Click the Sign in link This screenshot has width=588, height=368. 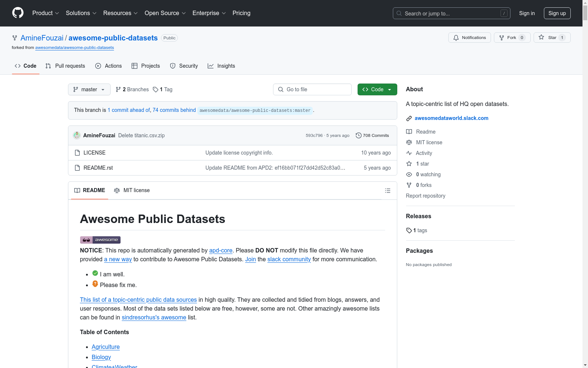click(x=527, y=13)
